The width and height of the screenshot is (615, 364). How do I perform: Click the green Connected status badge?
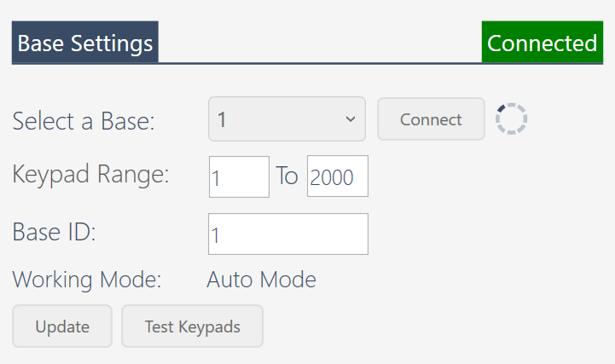(x=542, y=42)
